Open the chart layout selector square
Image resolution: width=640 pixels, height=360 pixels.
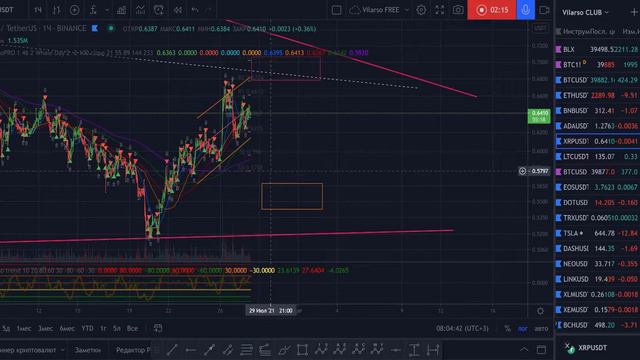pos(336,10)
